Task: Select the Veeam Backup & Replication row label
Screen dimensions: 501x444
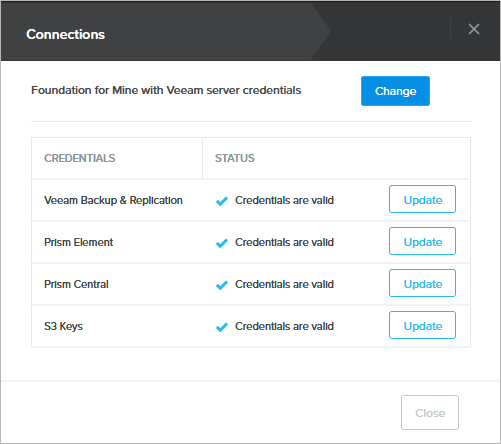Action: [113, 200]
